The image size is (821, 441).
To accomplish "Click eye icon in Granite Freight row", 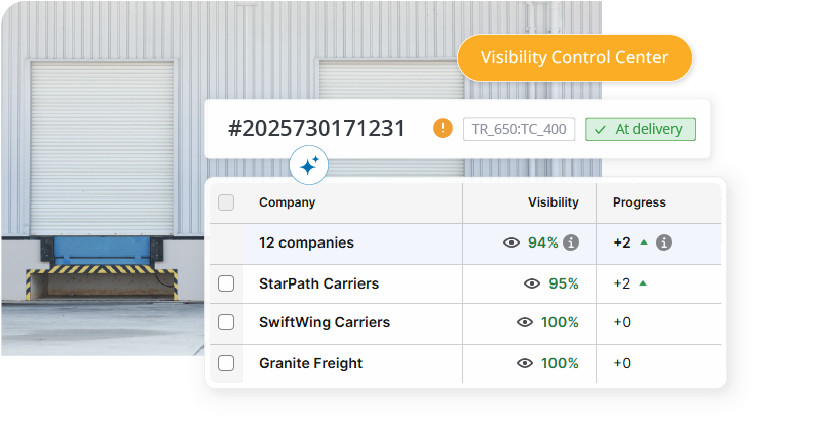I will [525, 363].
